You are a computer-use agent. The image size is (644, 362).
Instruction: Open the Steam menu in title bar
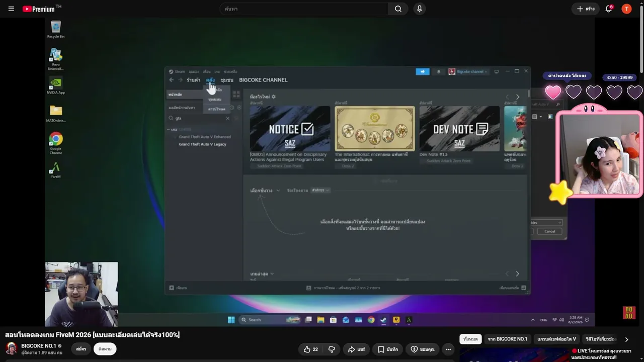pos(177,71)
